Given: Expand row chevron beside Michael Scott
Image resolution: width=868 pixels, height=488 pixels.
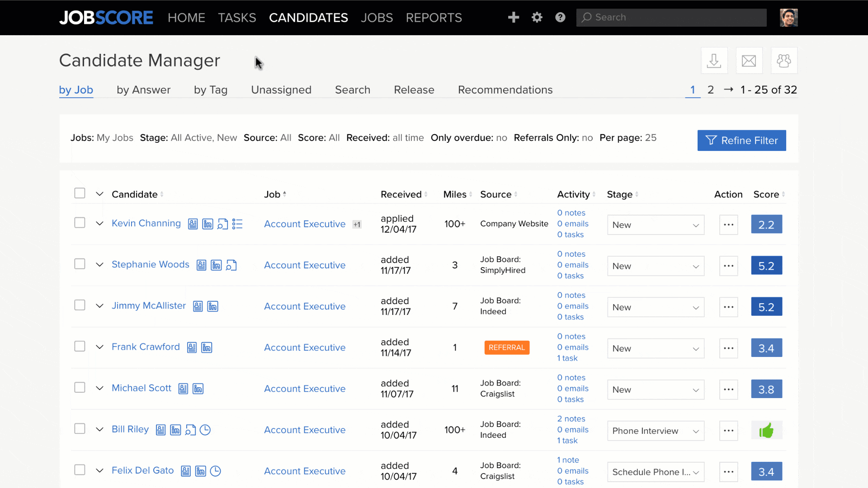Looking at the screenshot, I should pyautogui.click(x=99, y=388).
